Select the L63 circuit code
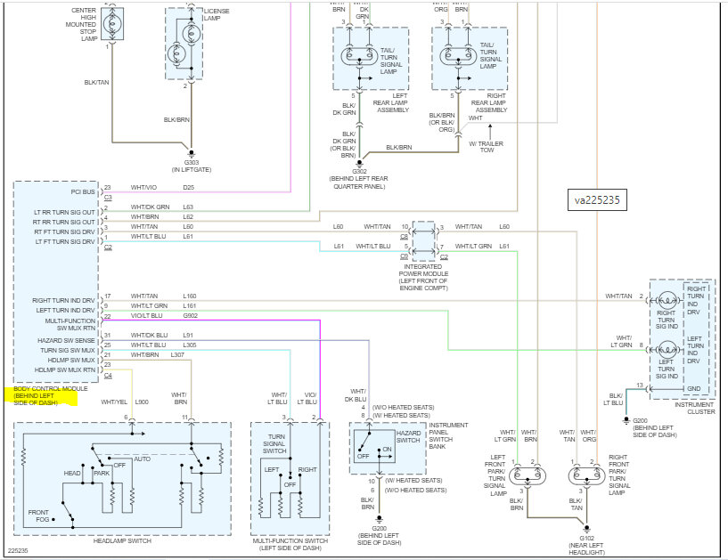Viewport: 728px width, 560px height. 188,207
